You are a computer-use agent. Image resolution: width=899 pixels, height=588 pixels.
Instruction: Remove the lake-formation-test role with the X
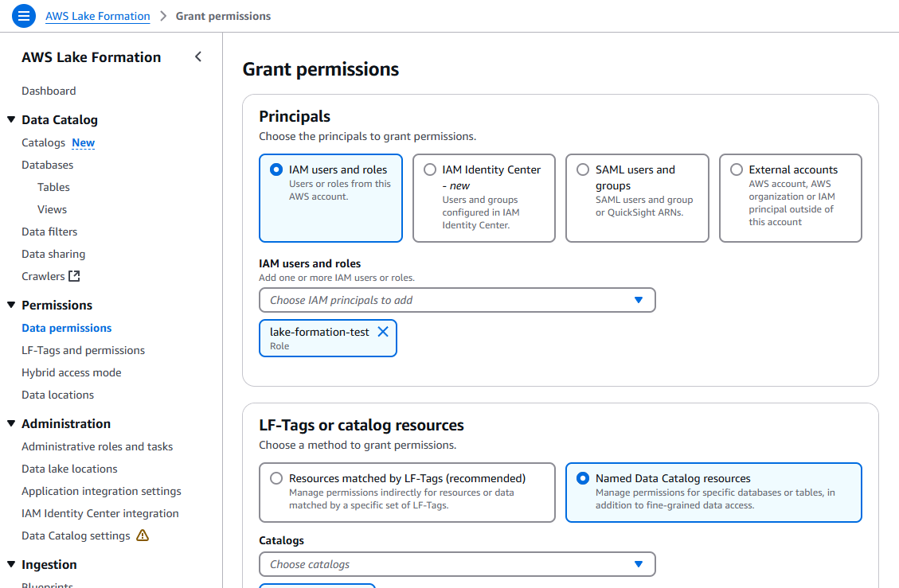click(383, 332)
